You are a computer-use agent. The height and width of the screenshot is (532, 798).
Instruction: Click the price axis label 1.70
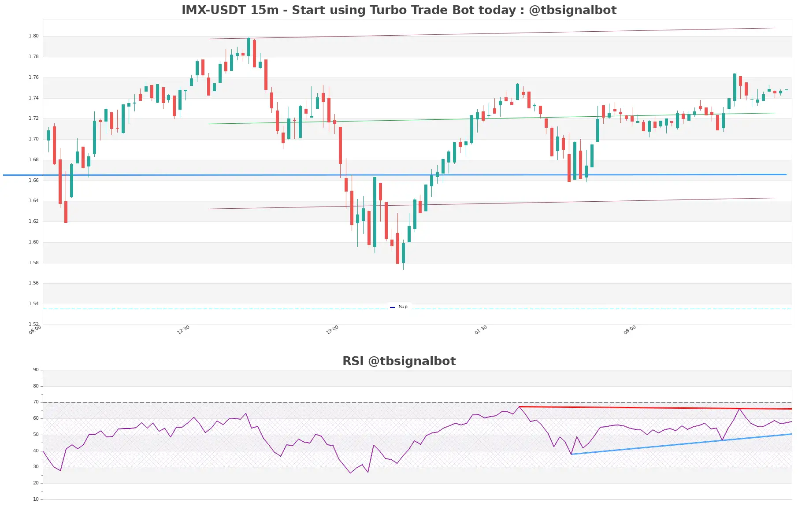click(x=33, y=139)
